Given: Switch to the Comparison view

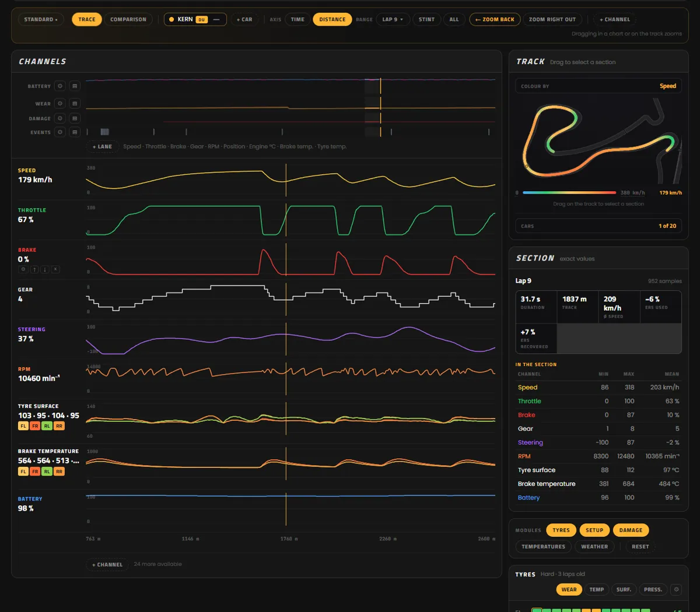Looking at the screenshot, I should [128, 19].
